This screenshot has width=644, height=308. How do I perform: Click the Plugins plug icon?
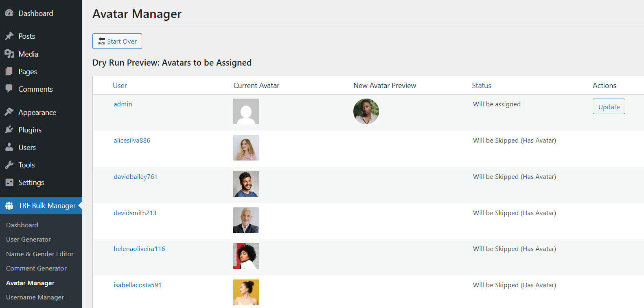coord(9,130)
